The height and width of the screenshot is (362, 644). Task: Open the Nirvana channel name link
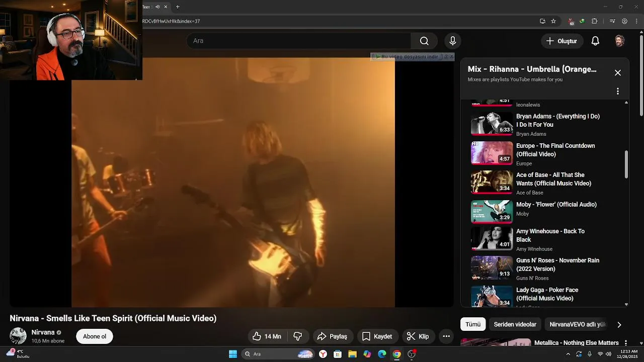43,332
